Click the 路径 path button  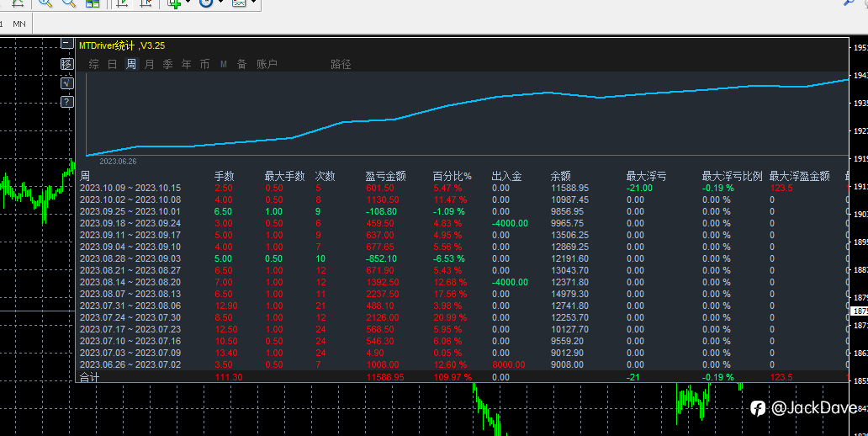tap(341, 64)
